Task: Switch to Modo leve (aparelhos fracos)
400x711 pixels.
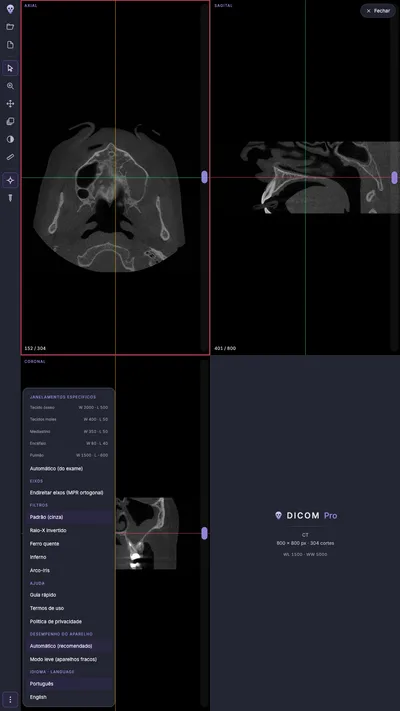Action: click(x=69, y=659)
